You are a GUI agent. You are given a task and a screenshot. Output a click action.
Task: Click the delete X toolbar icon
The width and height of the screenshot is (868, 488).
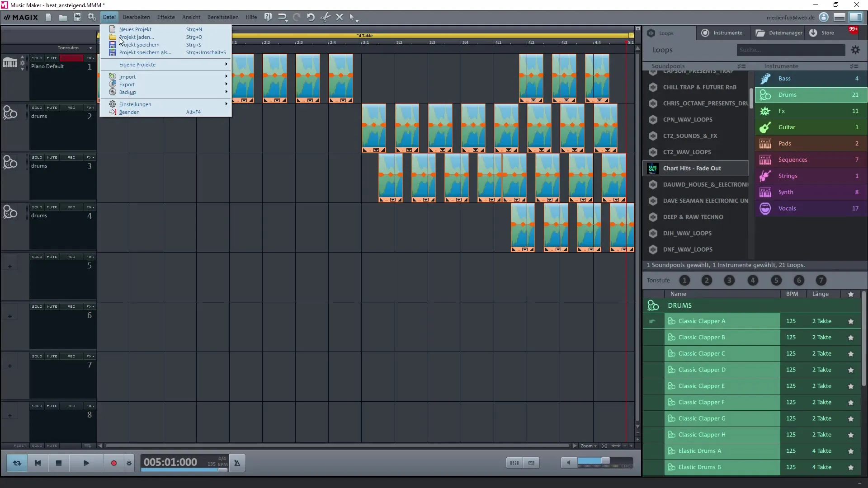coord(340,17)
